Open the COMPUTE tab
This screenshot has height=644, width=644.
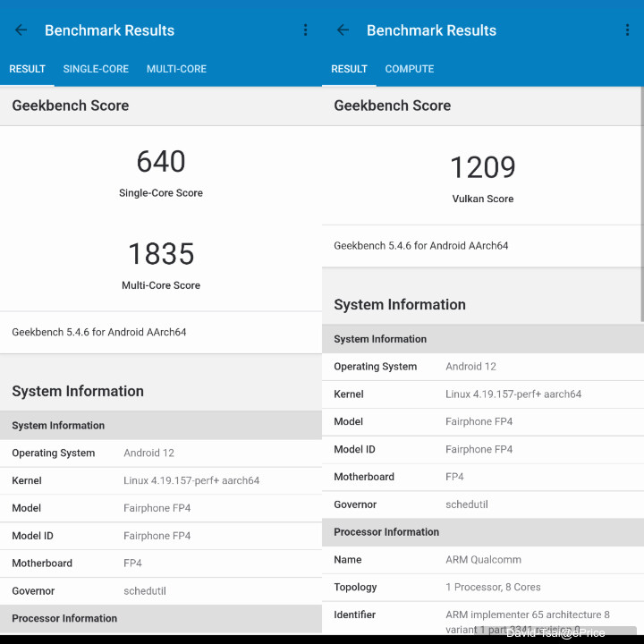pyautogui.click(x=410, y=69)
